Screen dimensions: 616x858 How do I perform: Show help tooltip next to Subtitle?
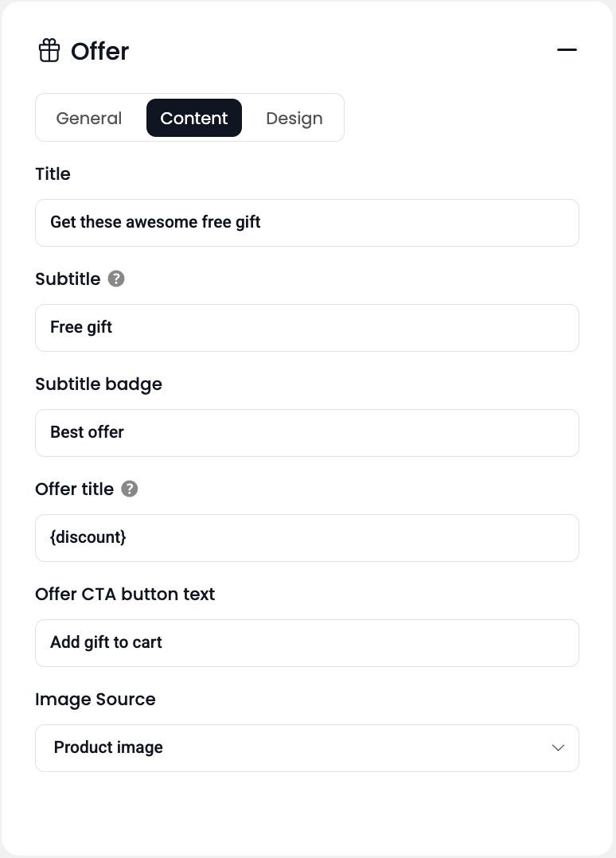(x=116, y=279)
